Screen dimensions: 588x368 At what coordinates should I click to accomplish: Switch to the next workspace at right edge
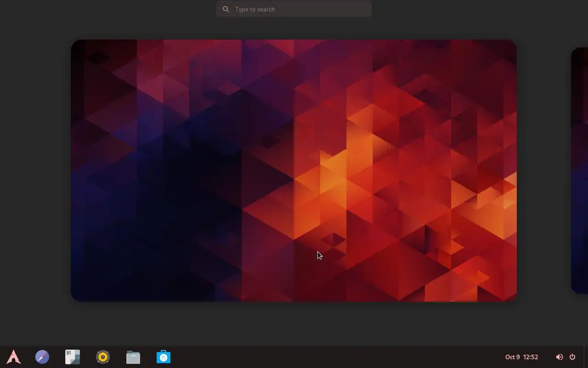pyautogui.click(x=579, y=171)
